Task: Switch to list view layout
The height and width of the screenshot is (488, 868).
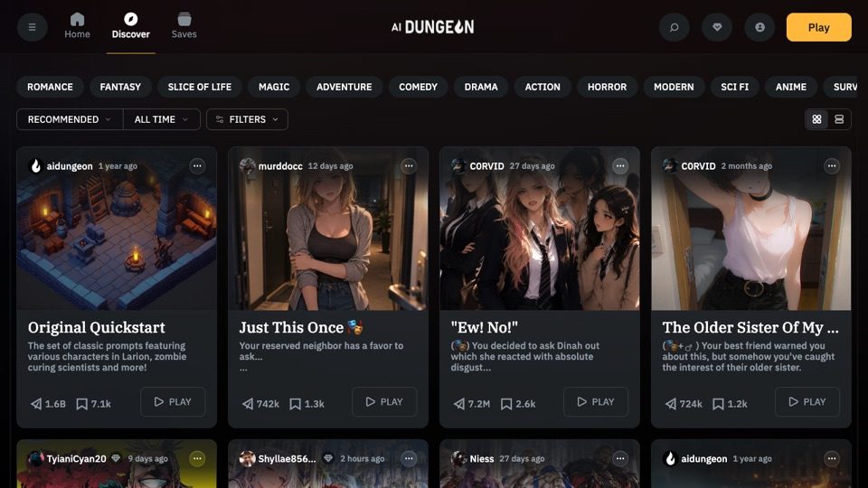Action: coord(839,119)
